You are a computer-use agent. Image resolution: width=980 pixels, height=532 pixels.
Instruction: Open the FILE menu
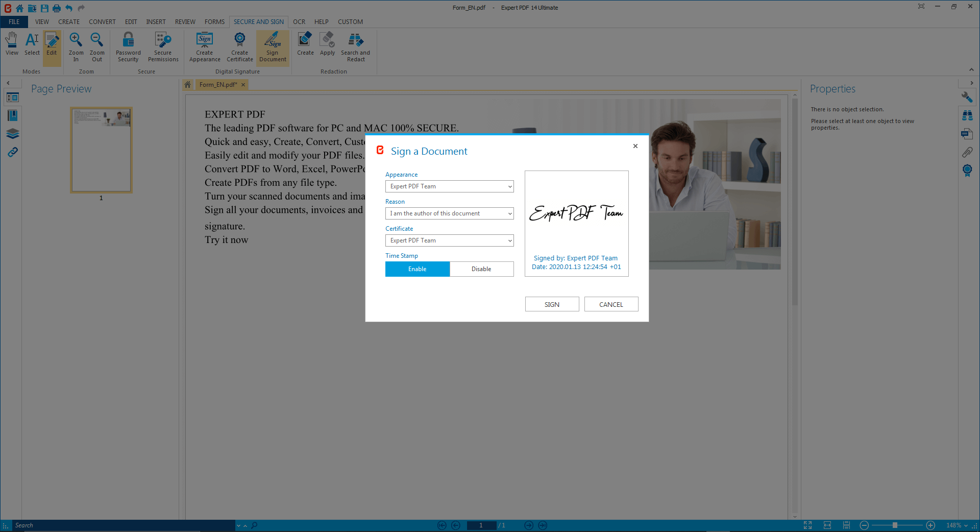(14, 22)
